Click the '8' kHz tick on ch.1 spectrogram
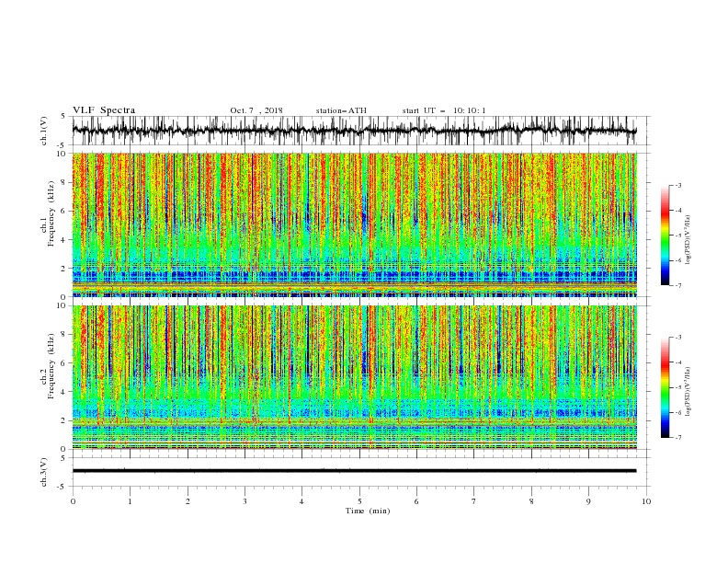Viewport: 728px width, 563px height. (x=64, y=182)
